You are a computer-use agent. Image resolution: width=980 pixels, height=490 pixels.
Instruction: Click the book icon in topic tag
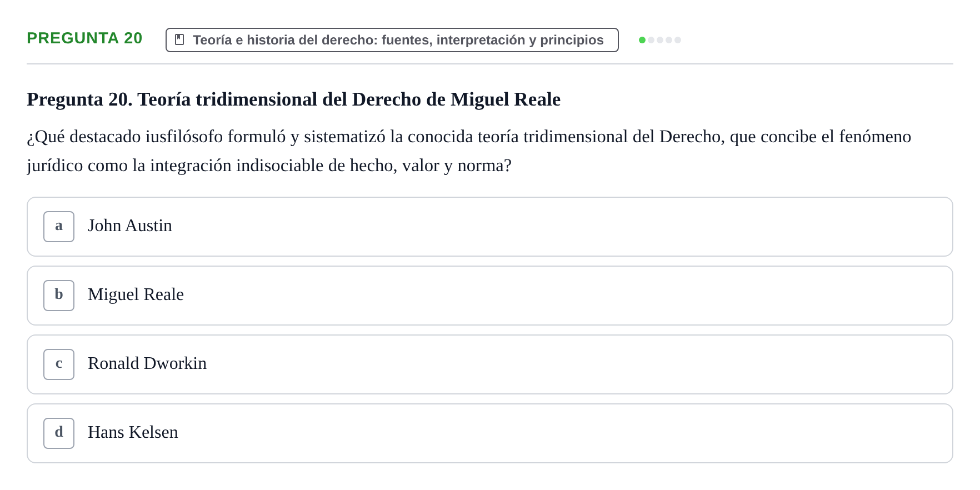click(179, 39)
